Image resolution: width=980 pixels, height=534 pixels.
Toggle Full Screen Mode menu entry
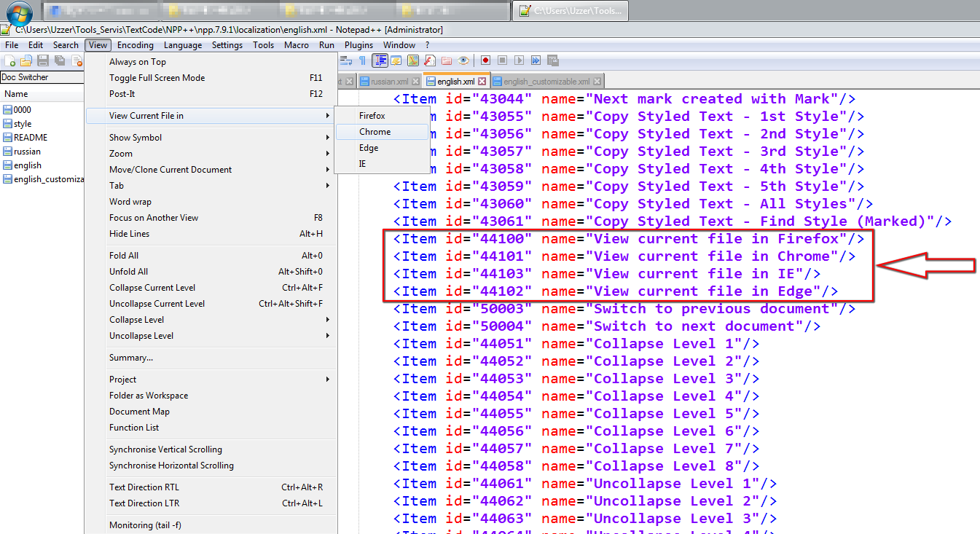211,78
